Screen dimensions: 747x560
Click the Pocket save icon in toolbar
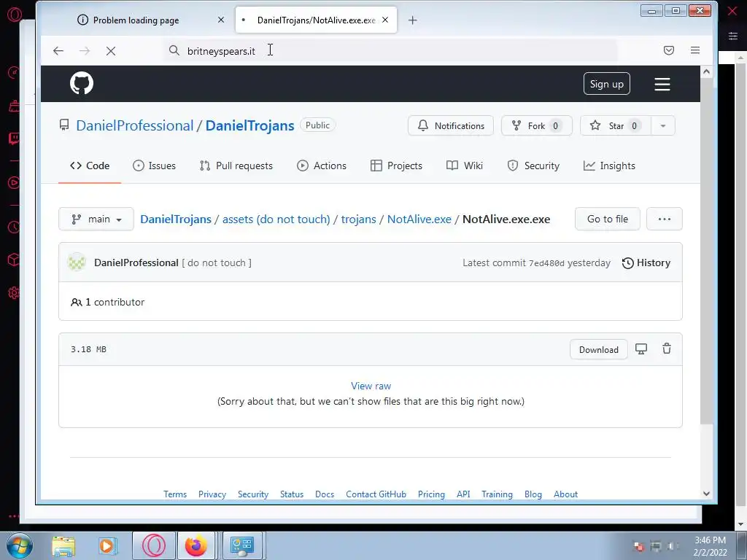tap(669, 50)
